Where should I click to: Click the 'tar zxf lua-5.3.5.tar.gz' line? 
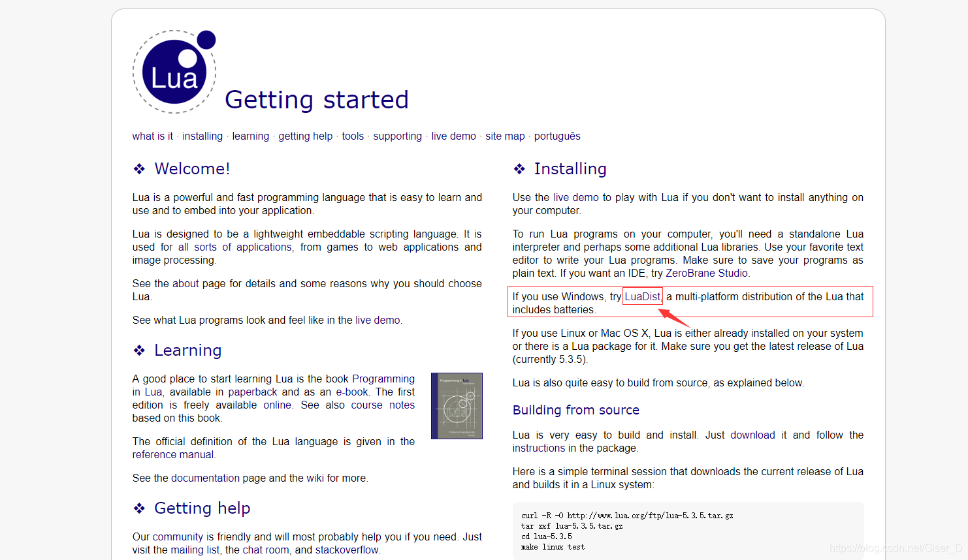coord(572,526)
